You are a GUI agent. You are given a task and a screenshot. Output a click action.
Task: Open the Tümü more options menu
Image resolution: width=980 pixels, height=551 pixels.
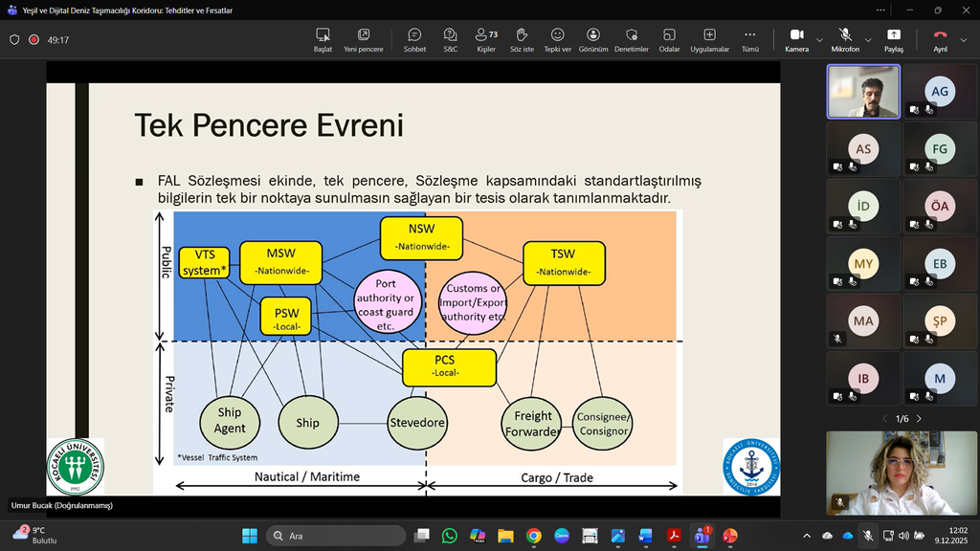pyautogui.click(x=750, y=40)
